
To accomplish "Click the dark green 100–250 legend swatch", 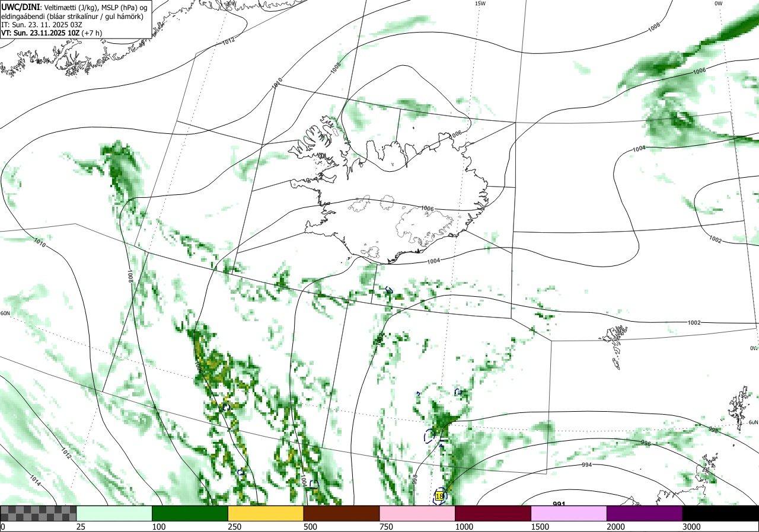I will (x=190, y=513).
